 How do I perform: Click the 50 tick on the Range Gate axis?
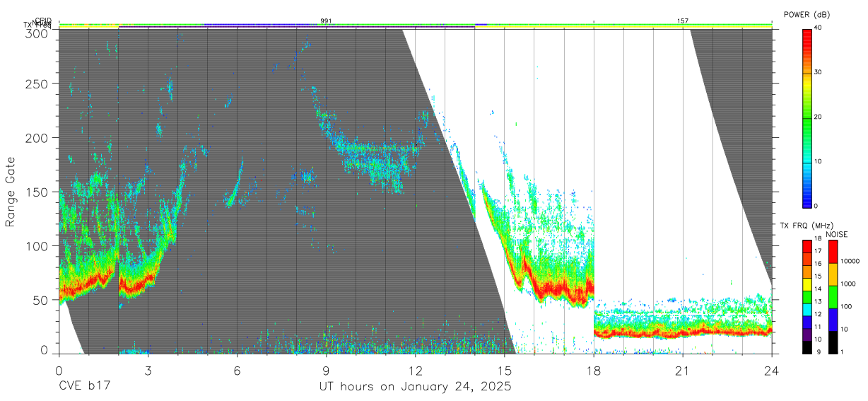point(42,300)
